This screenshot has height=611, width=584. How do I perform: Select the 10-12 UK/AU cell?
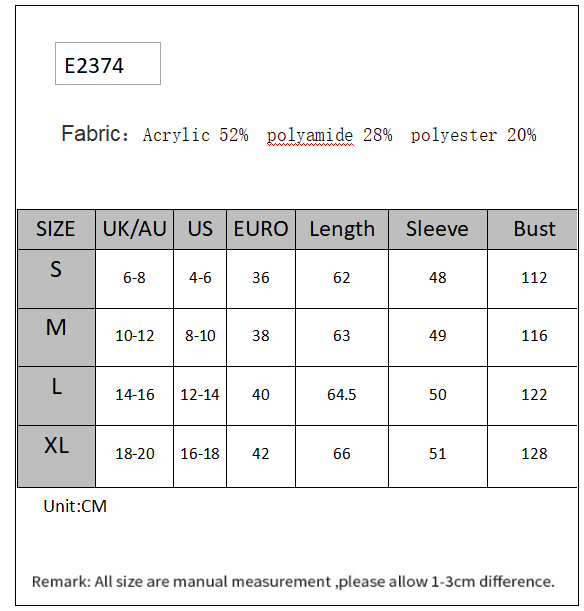134,337
